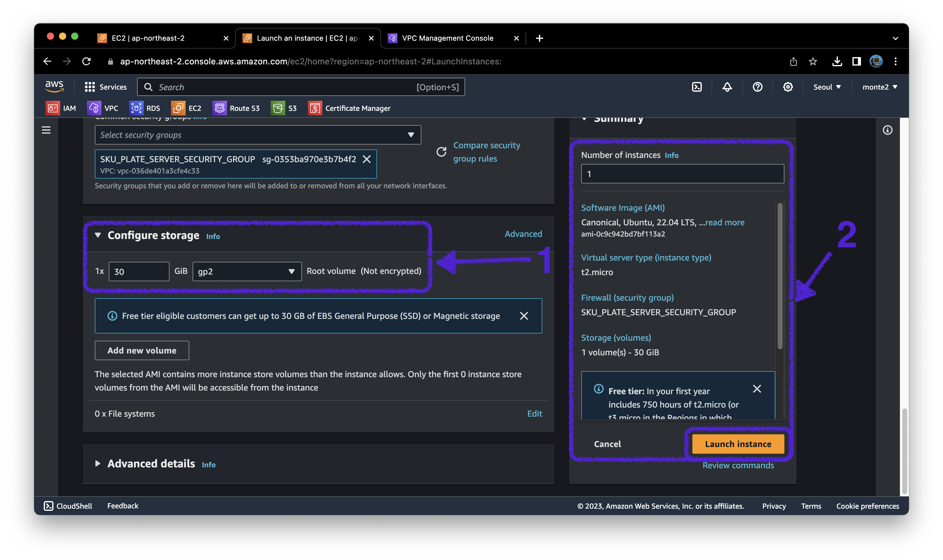Toggle the left hamburger navigation menu
The height and width of the screenshot is (560, 943).
pyautogui.click(x=46, y=130)
